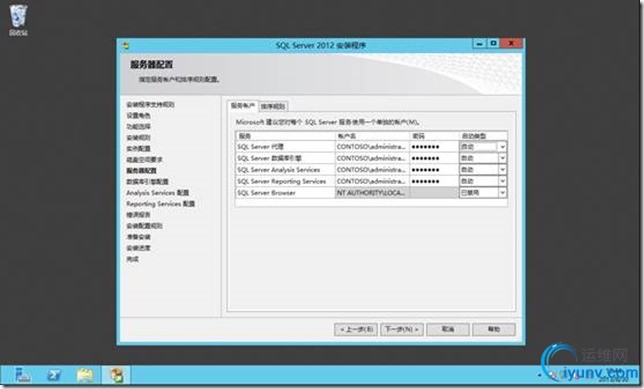Open startup type dropdown for Reporting Services
This screenshot has height=389, width=644.
(x=502, y=181)
